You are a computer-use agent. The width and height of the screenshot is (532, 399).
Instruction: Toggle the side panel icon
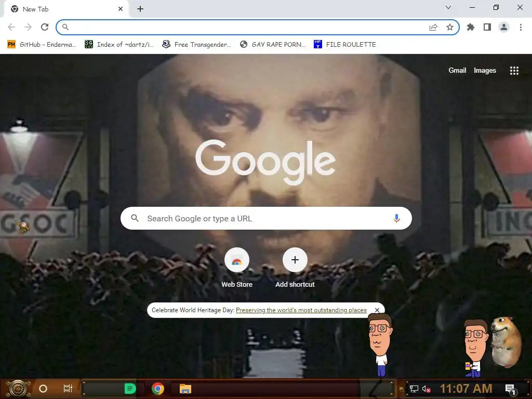(x=487, y=27)
